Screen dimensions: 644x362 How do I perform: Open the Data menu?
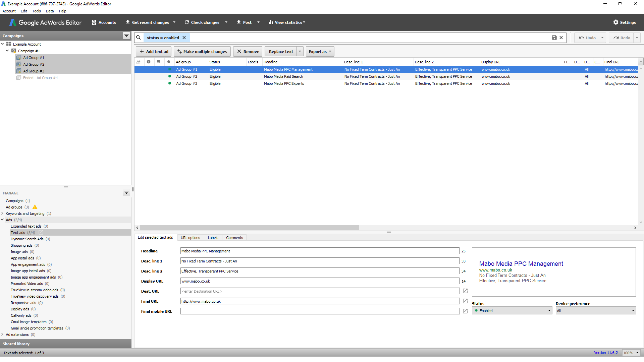point(50,11)
